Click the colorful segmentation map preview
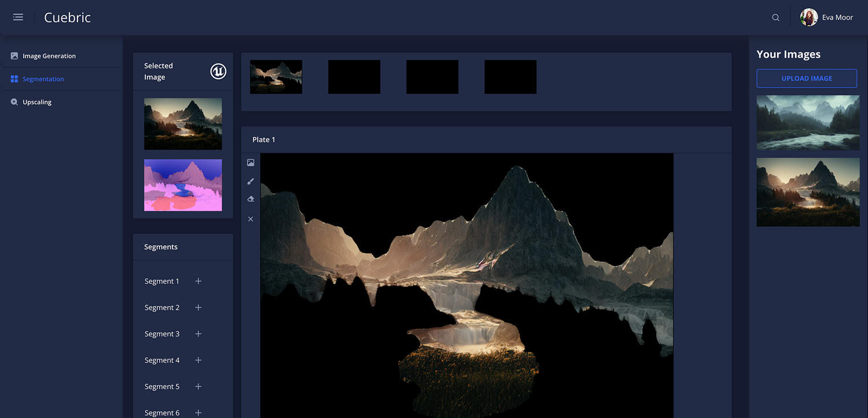Screen dimensions: 868x418 click(183, 185)
